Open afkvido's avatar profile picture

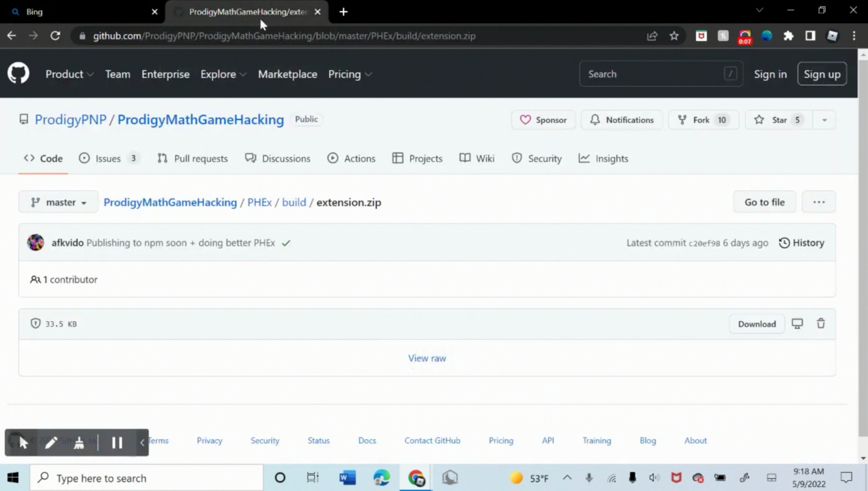pyautogui.click(x=35, y=243)
